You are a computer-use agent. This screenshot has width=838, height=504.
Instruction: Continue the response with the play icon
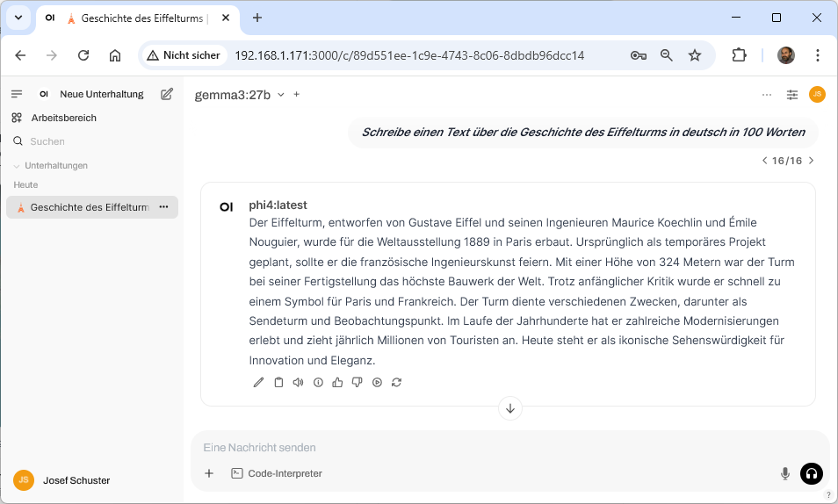(x=377, y=382)
